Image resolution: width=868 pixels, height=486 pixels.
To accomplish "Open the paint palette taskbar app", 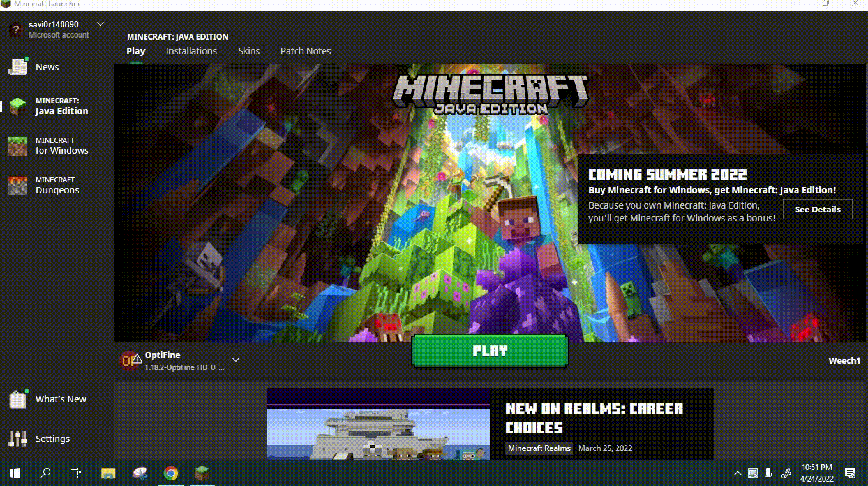I will (140, 473).
